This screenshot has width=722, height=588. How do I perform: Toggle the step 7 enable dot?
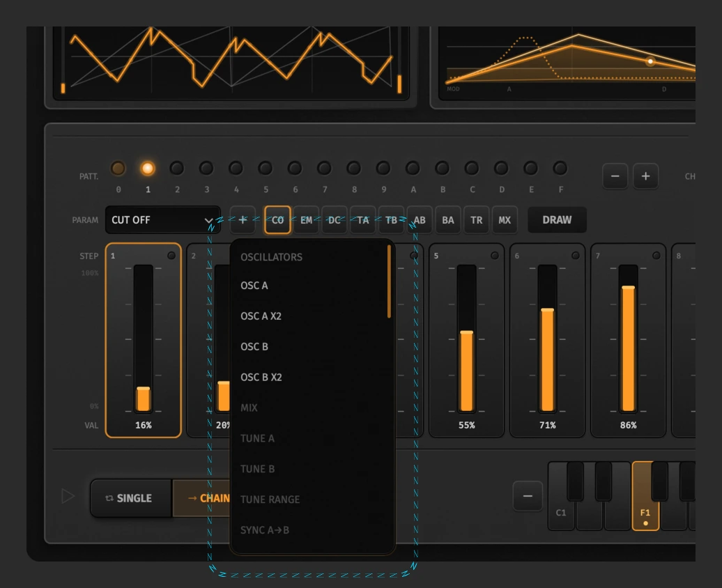tap(656, 256)
